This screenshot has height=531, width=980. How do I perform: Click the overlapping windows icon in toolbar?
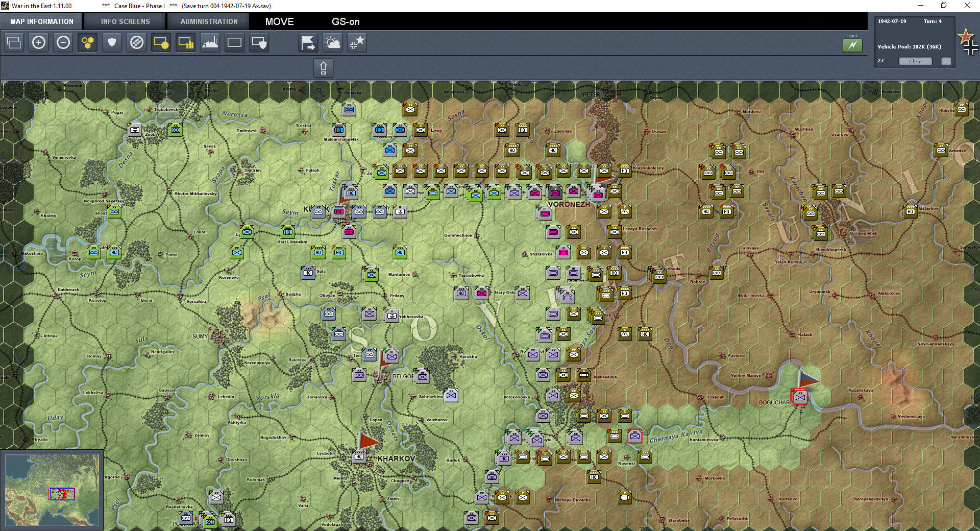point(14,42)
